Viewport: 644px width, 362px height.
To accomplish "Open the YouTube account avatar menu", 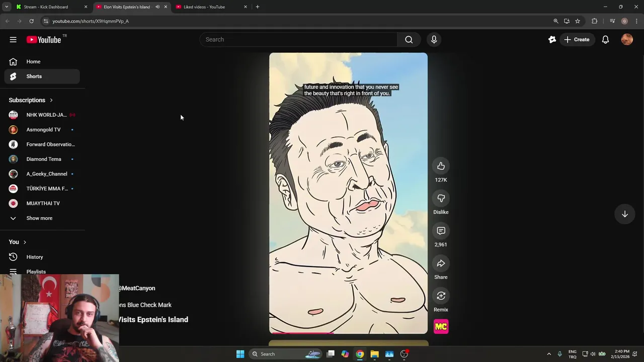I will [627, 40].
